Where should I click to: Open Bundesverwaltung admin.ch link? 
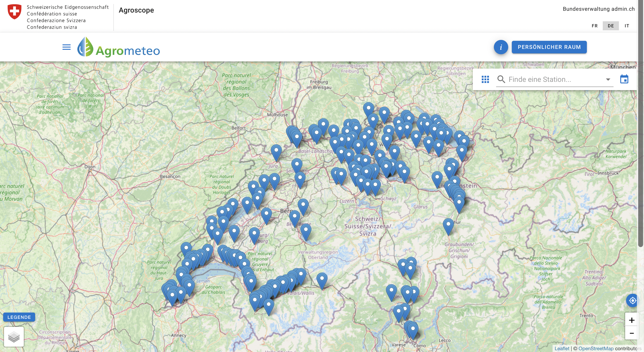point(599,9)
